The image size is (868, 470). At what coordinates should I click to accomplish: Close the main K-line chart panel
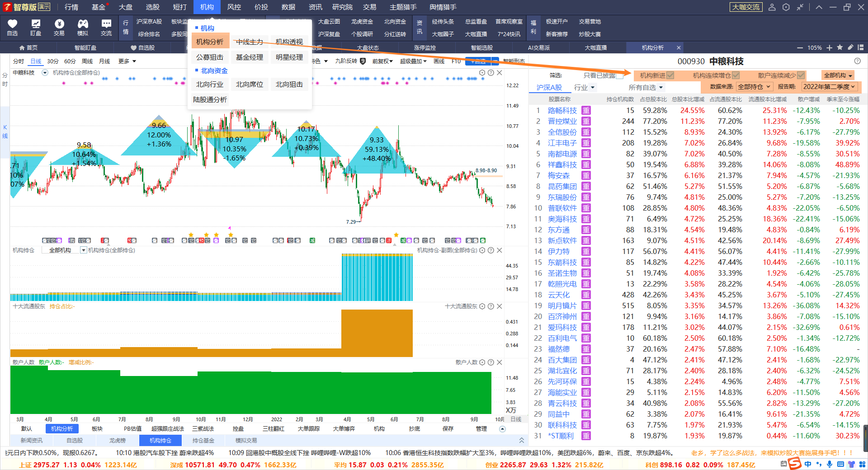[500, 73]
